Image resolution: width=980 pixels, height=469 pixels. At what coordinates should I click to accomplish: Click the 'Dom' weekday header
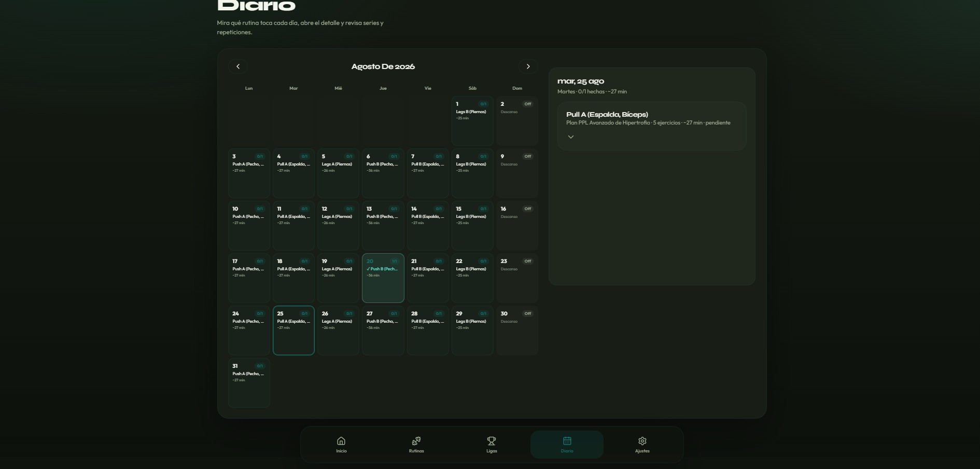[517, 88]
